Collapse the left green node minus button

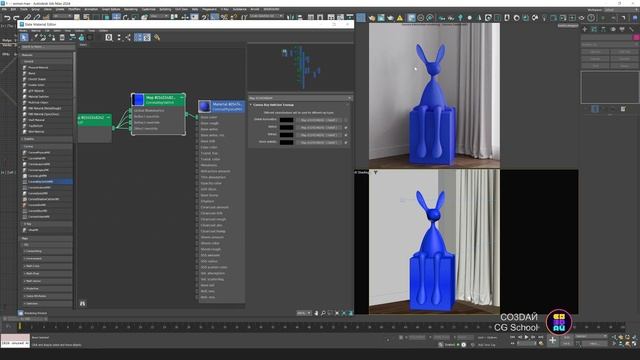pos(108,118)
